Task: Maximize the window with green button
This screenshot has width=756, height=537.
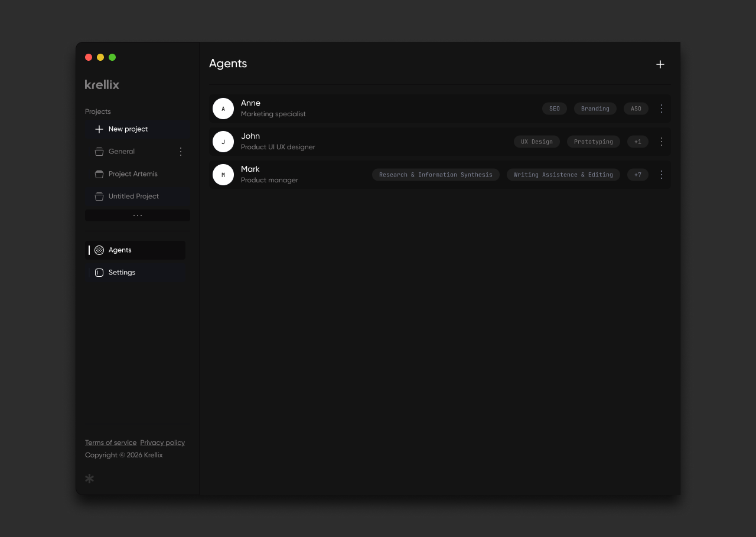Action: coord(112,57)
